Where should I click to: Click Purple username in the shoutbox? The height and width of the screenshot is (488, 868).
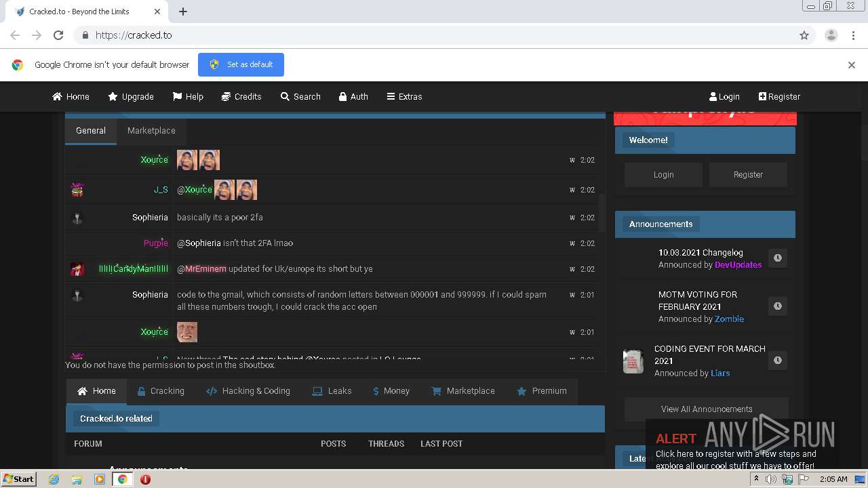[x=155, y=243]
